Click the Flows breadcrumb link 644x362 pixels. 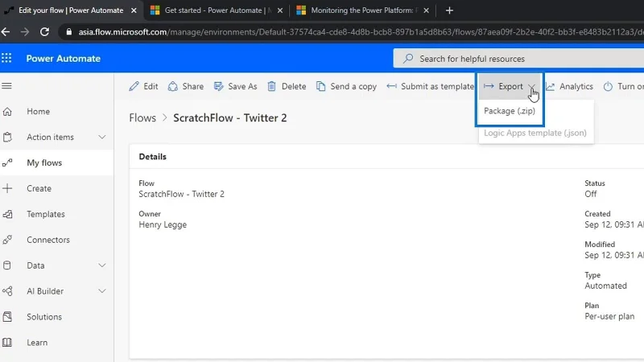142,117
